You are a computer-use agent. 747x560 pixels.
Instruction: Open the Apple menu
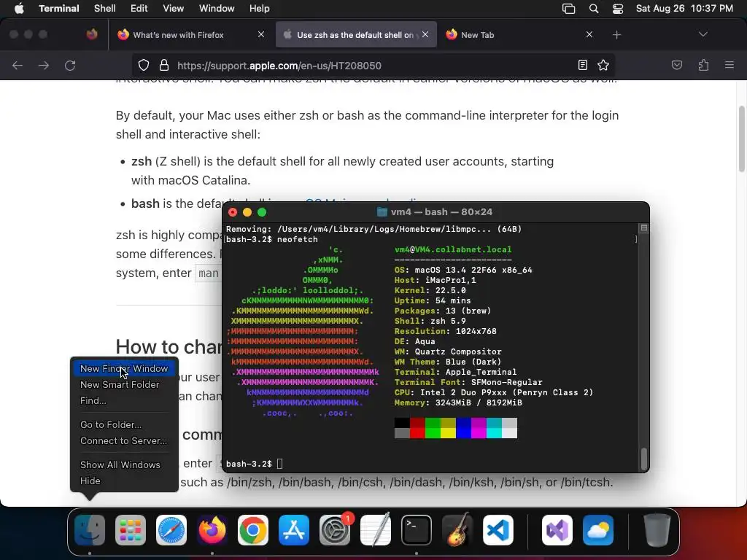pyautogui.click(x=19, y=9)
